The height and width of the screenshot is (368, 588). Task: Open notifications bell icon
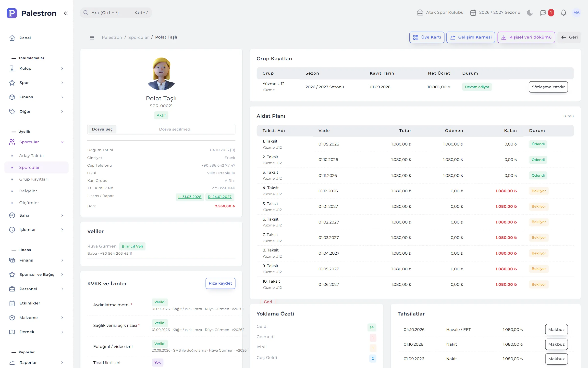point(563,13)
